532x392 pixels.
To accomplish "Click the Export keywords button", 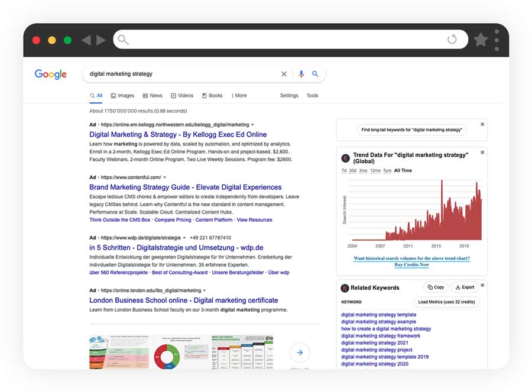I will (465, 287).
